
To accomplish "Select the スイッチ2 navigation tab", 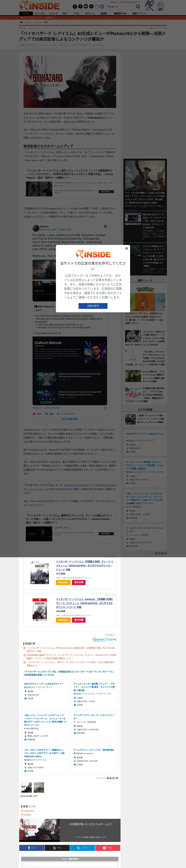I will (40, 13).
